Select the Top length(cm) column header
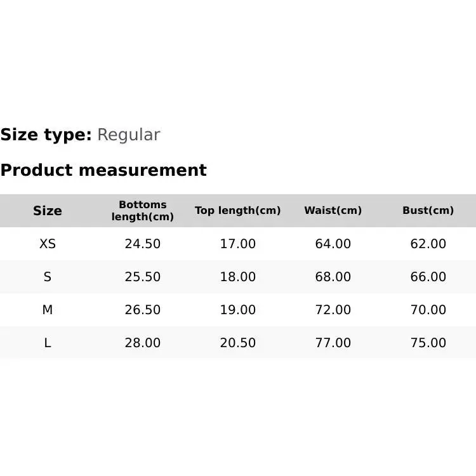The image size is (476, 476). click(237, 211)
